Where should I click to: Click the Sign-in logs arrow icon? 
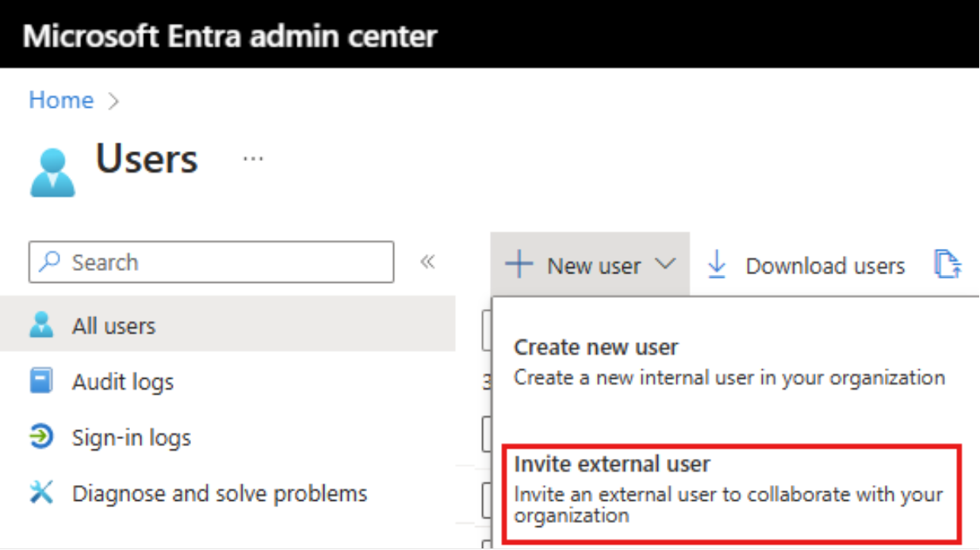click(x=40, y=437)
